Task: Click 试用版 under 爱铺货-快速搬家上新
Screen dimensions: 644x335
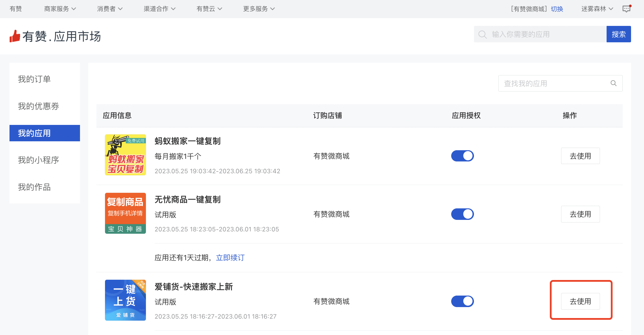Action: (165, 302)
